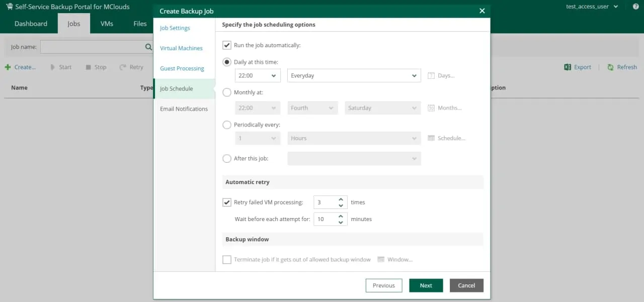Click the backup Window grid icon

(x=381, y=260)
